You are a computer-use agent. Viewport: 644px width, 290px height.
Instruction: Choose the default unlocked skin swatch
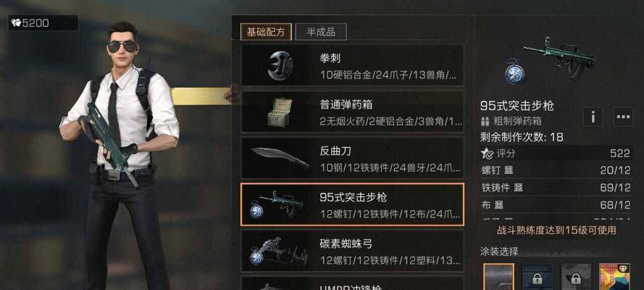point(498,277)
